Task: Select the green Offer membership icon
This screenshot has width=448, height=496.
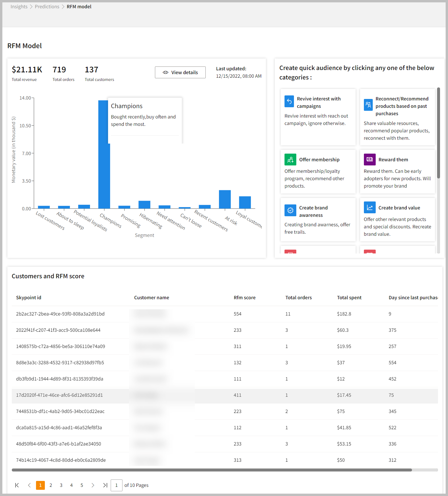Action: [290, 160]
